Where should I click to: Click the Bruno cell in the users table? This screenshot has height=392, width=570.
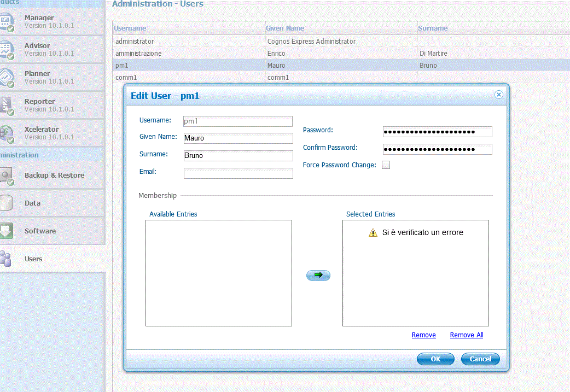click(428, 66)
